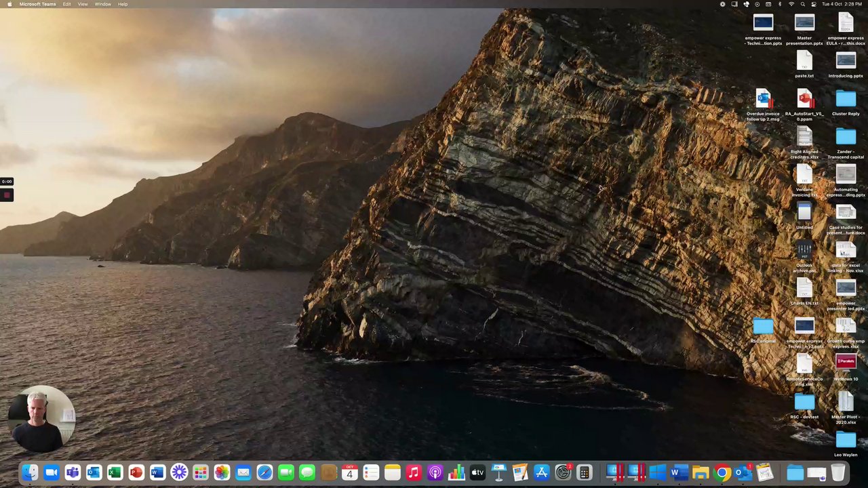Open Google Chrome in the dock
Screen dimensions: 868x488
pyautogui.click(x=722, y=472)
